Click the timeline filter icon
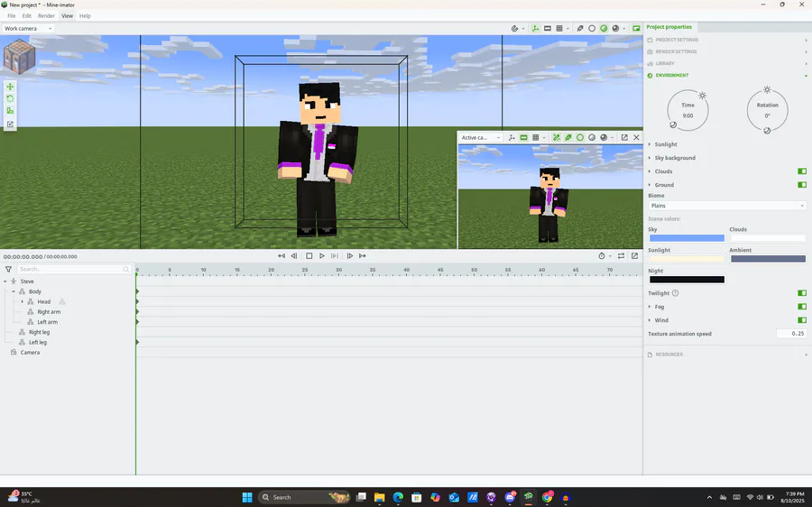This screenshot has width=812, height=507. pyautogui.click(x=8, y=270)
